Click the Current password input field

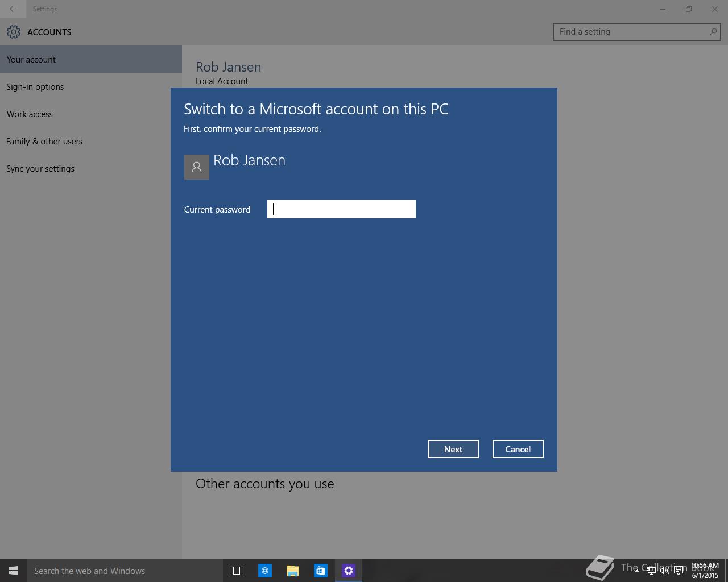pyautogui.click(x=341, y=209)
